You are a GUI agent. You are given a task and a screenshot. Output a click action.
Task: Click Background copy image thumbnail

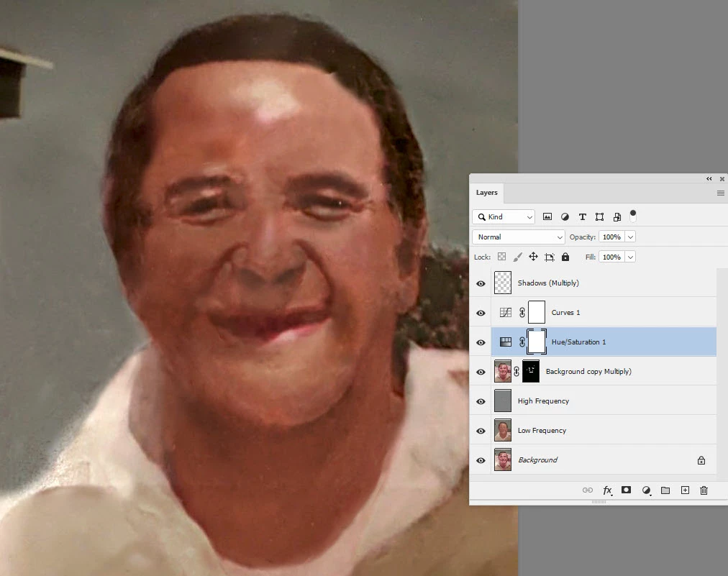(503, 371)
